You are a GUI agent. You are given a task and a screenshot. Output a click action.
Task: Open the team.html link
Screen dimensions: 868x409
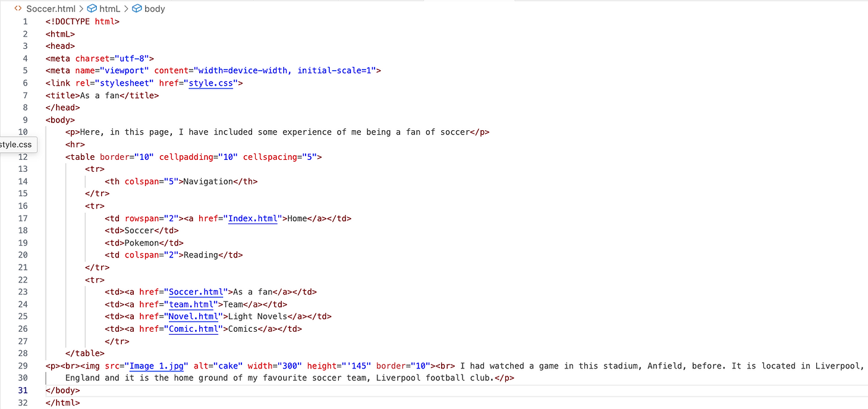point(191,304)
